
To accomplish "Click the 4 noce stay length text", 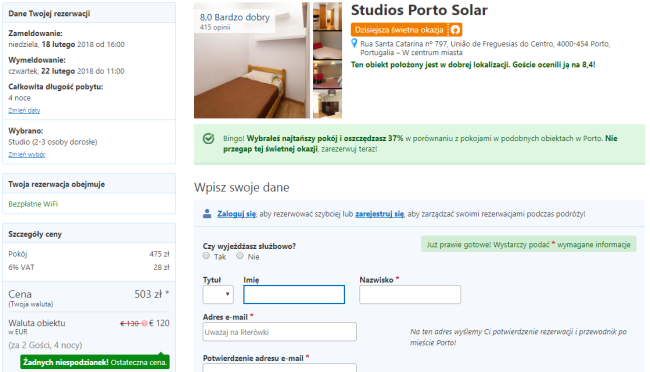I will pos(19,98).
